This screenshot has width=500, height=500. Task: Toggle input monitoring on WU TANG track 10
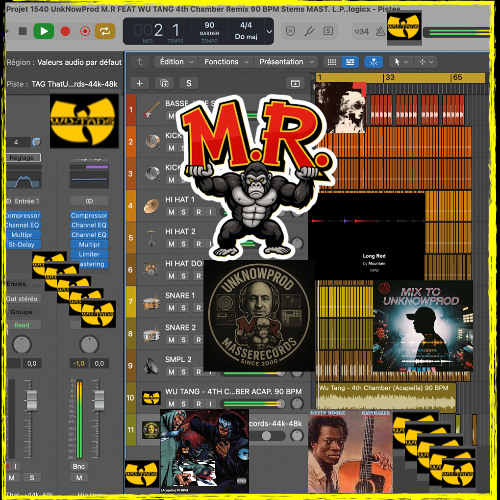(210, 404)
